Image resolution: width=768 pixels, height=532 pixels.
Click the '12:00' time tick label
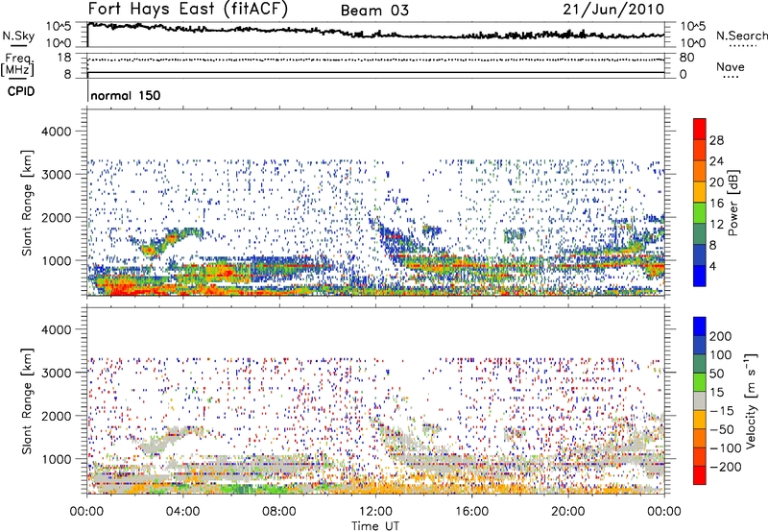click(x=375, y=512)
